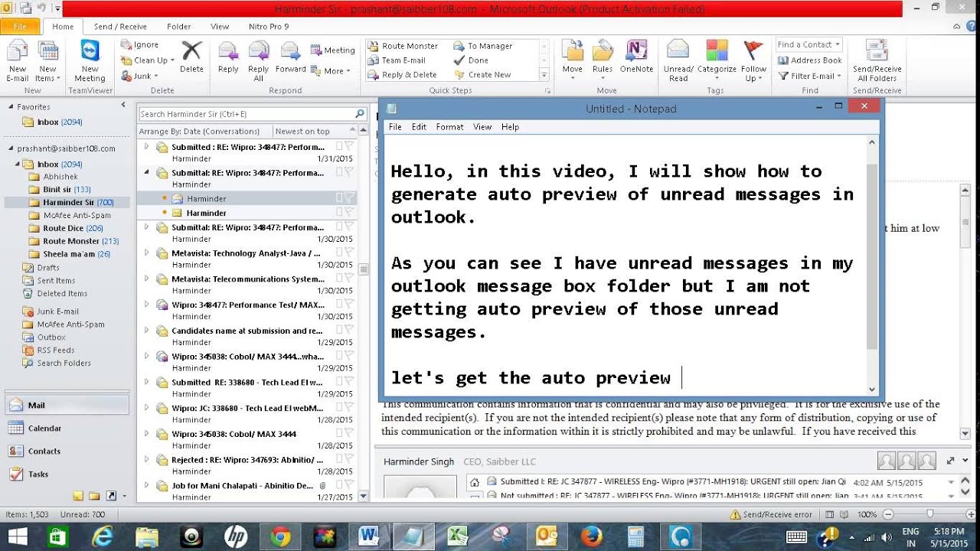Expand the first Submitted : RE: Wipro conversation
The image size is (980, 551).
(x=146, y=146)
